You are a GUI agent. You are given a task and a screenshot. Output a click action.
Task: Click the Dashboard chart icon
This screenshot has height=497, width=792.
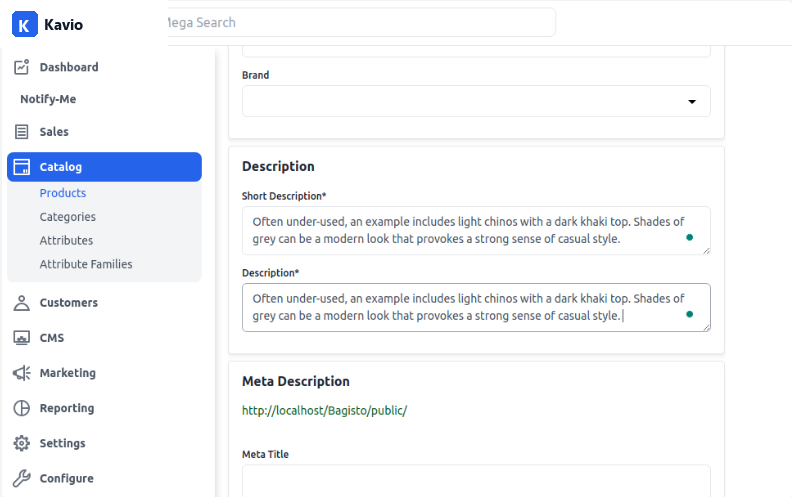21,67
